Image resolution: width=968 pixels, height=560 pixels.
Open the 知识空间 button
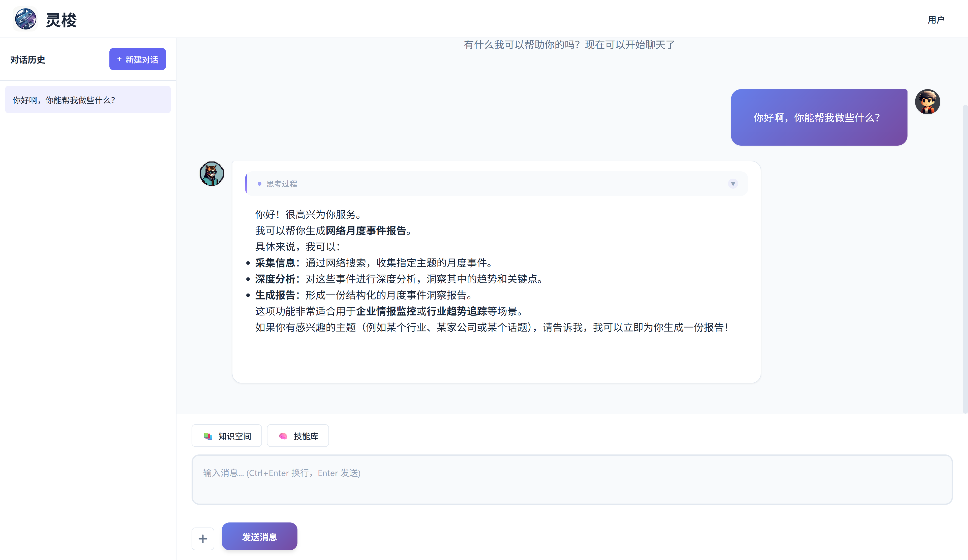[x=227, y=436]
